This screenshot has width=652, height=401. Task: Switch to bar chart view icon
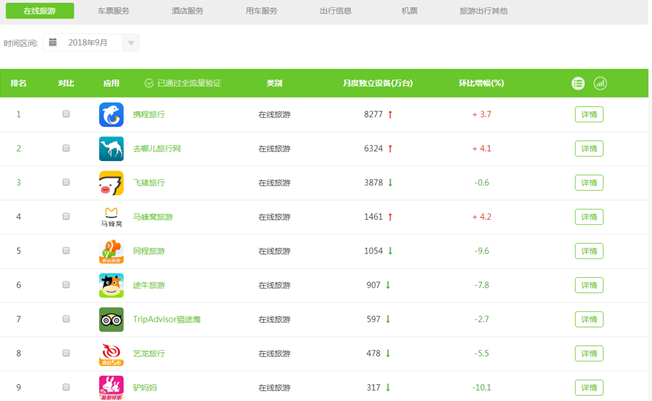(600, 83)
